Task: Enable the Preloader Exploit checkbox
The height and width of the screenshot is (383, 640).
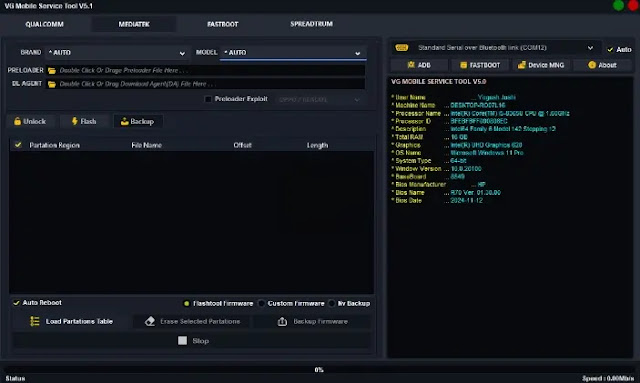Action: [208, 99]
